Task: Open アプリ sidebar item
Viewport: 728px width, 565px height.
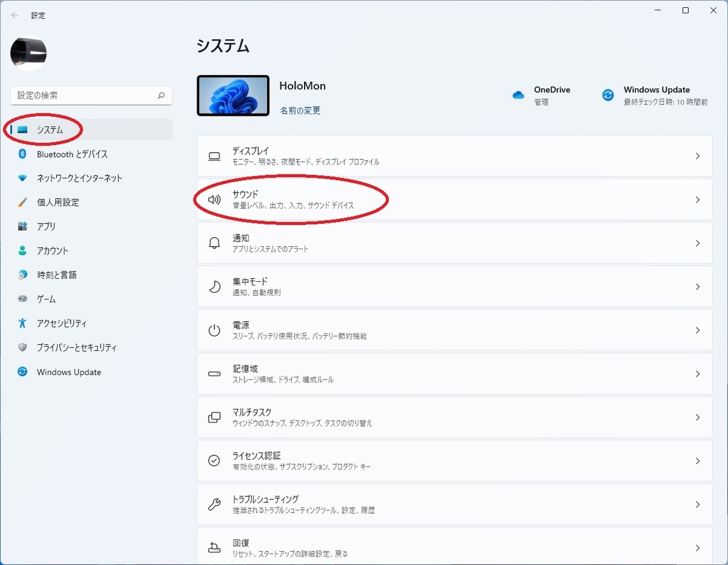Action: pos(92,226)
